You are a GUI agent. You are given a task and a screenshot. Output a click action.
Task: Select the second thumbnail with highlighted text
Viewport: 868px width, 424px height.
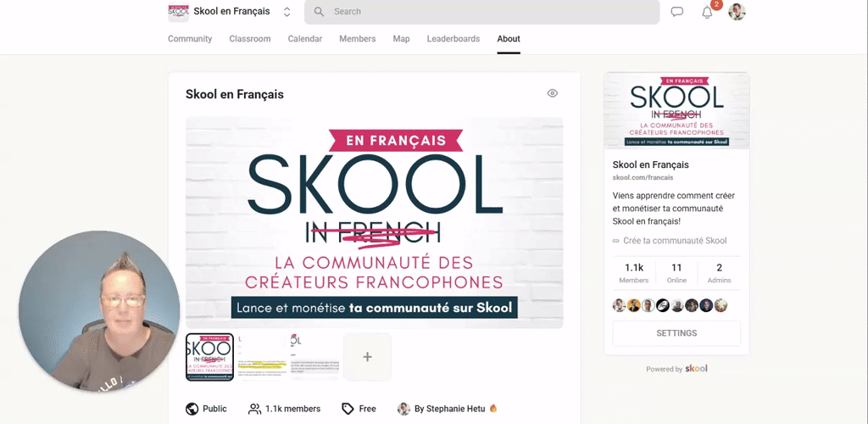coord(263,357)
